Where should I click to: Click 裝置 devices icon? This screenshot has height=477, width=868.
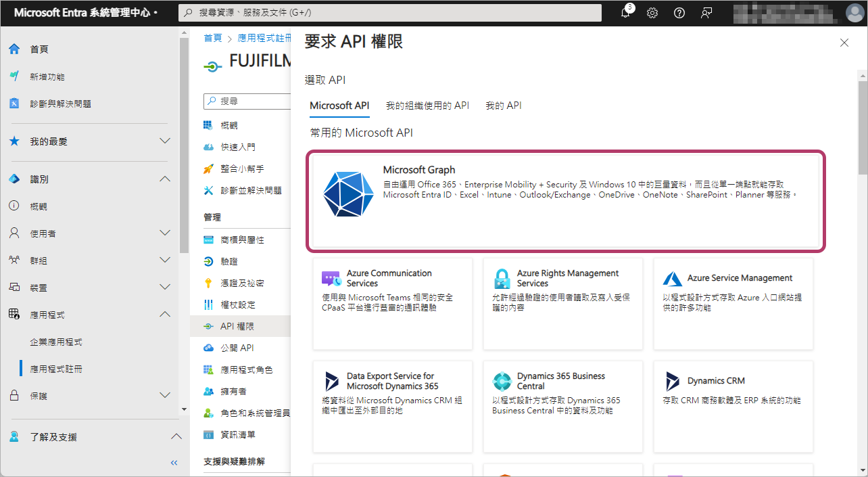click(x=14, y=288)
